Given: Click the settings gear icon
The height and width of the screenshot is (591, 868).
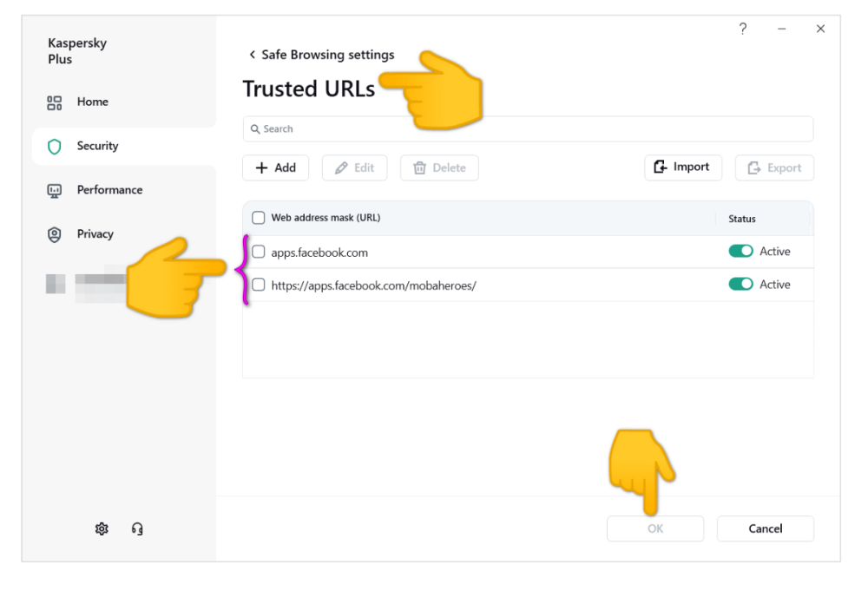Looking at the screenshot, I should point(102,529).
